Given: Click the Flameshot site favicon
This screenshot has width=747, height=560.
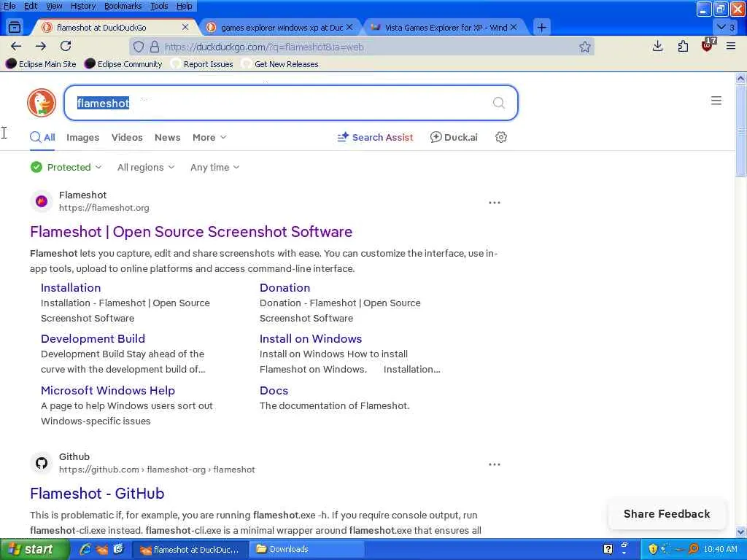Looking at the screenshot, I should click(42, 201).
